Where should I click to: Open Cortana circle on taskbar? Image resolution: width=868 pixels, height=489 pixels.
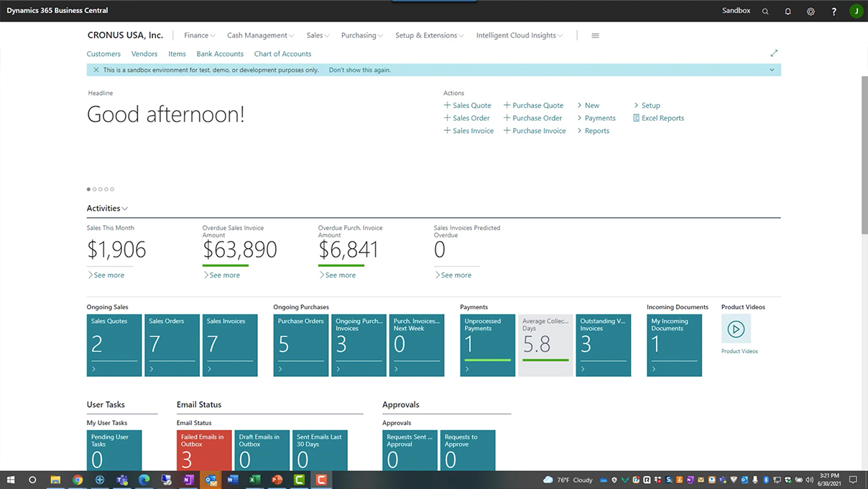[32, 480]
